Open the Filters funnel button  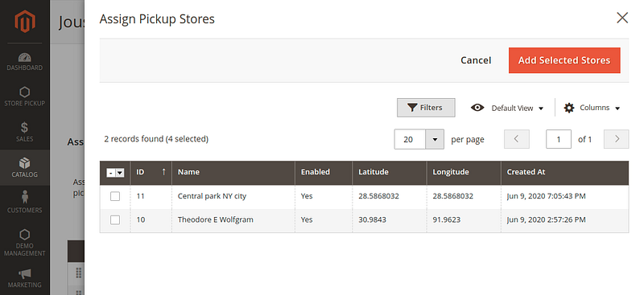(x=426, y=108)
